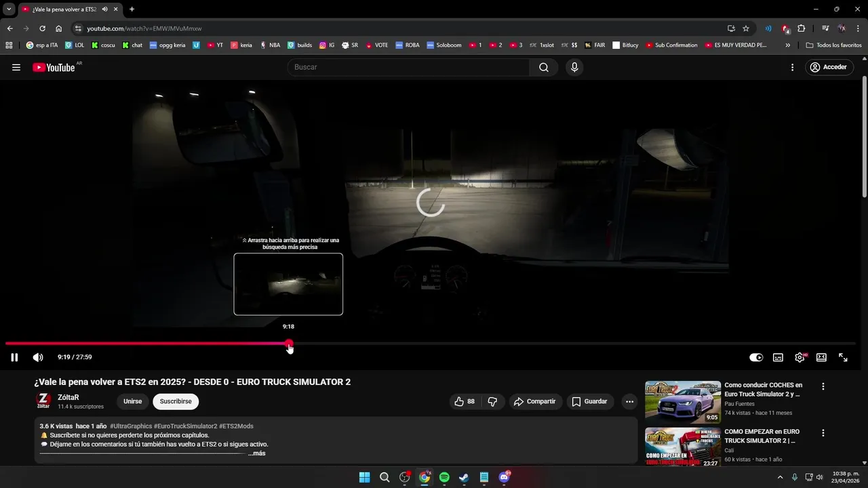
Task: Toggle autoplay switch in the player
Action: (756, 357)
